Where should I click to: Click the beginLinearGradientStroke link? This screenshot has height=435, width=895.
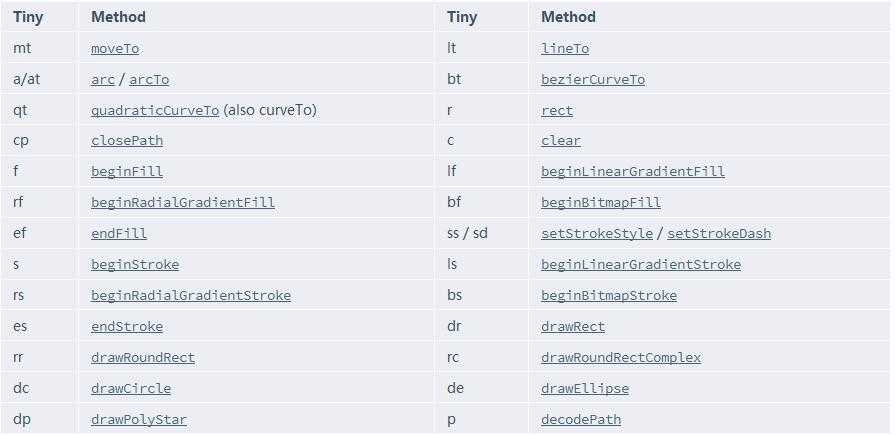pos(641,265)
